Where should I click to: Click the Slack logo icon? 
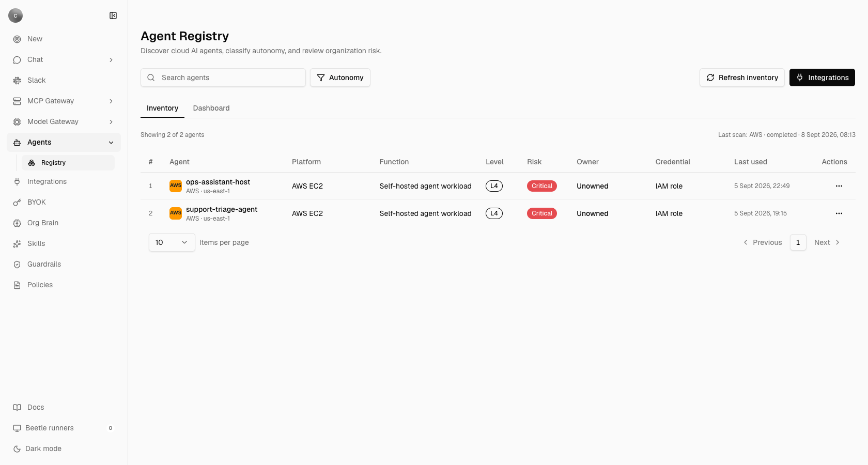(x=17, y=81)
